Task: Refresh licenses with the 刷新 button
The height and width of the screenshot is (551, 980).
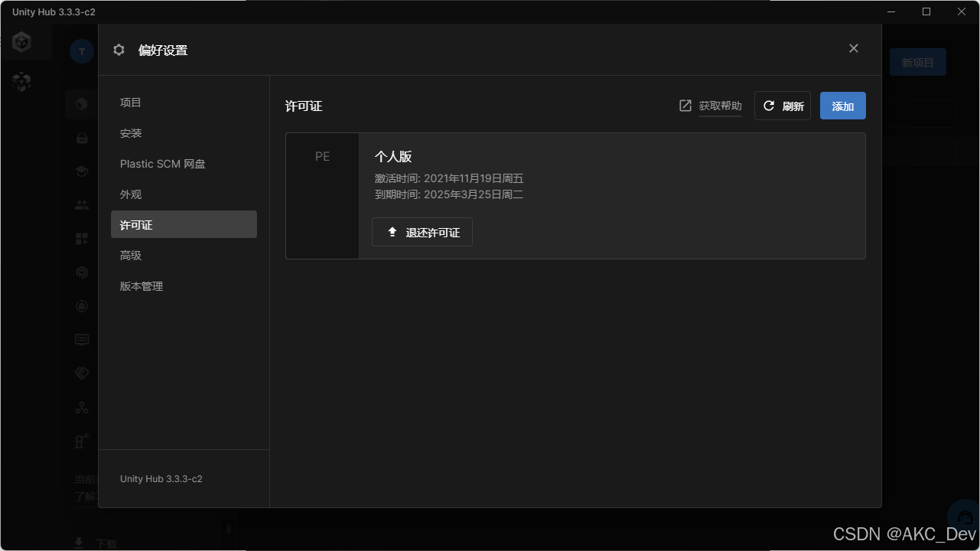Action: tap(783, 106)
